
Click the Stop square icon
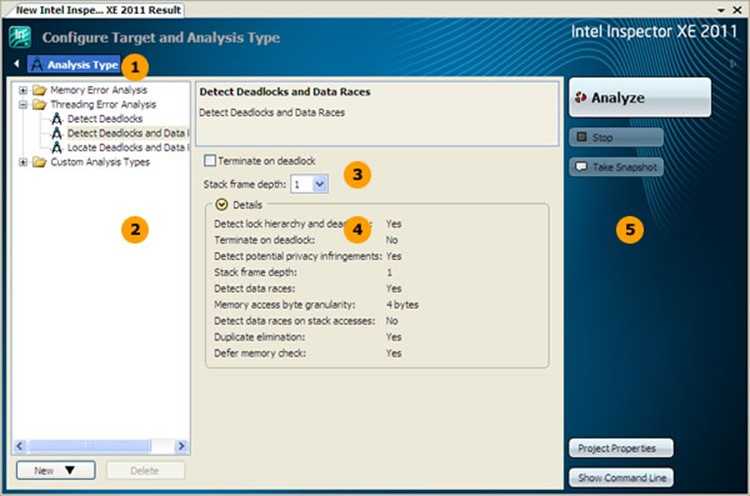(x=581, y=137)
